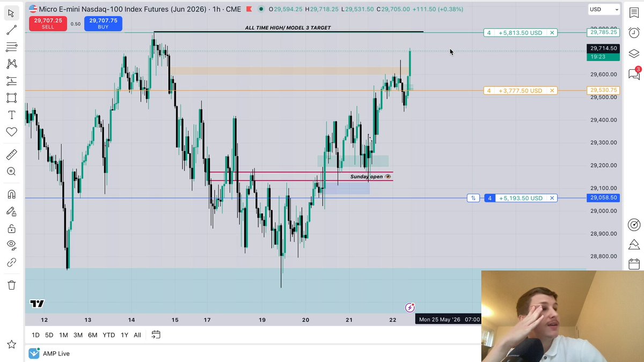Viewport: 644px width, 362px height.
Task: Open the forecasting and measurement tools
Action: coord(11,81)
